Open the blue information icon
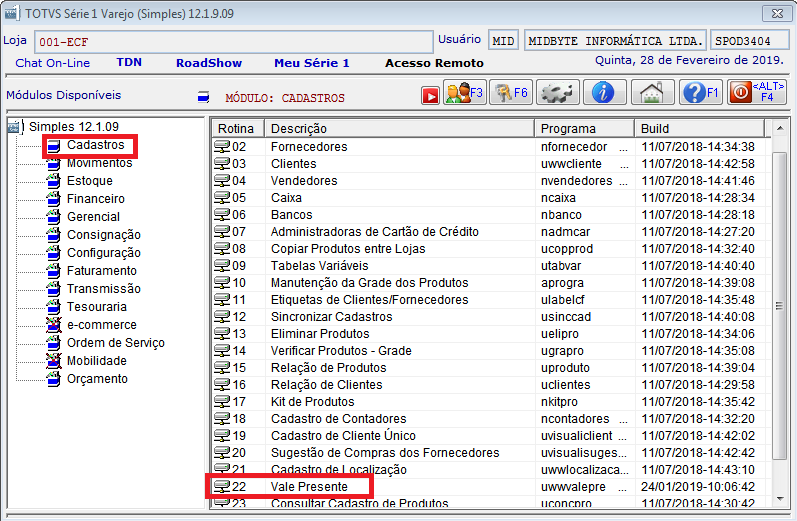Viewport: 797px width, 521px height. tap(604, 93)
